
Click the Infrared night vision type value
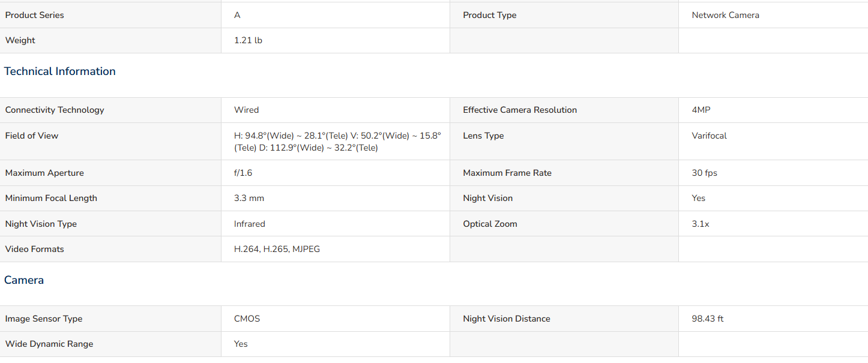click(x=250, y=224)
